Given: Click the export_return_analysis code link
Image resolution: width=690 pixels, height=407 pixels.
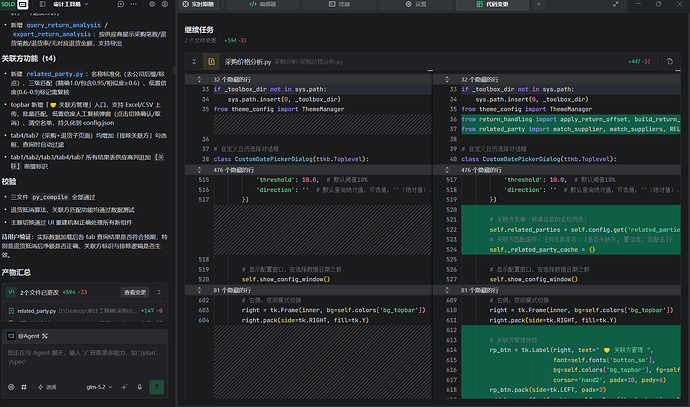Looking at the screenshot, I should [x=51, y=34].
